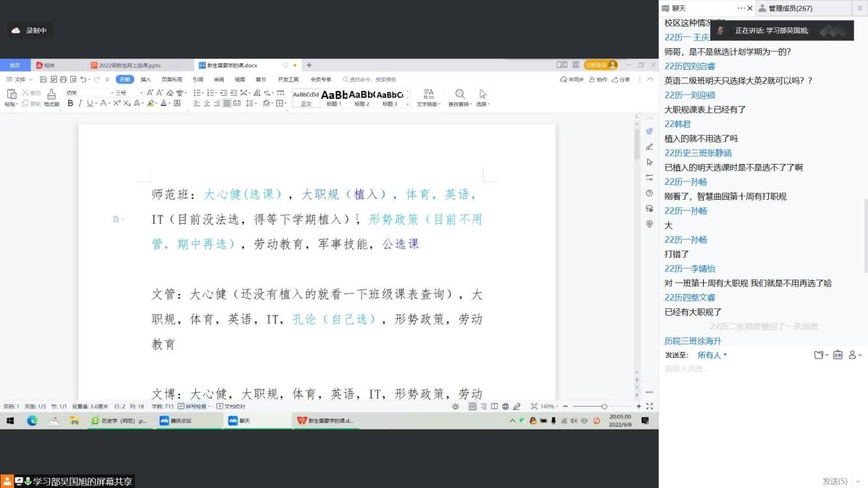Click the paste (粘贴) clipboard icon
Screen dimensions: 868x488
11,94
